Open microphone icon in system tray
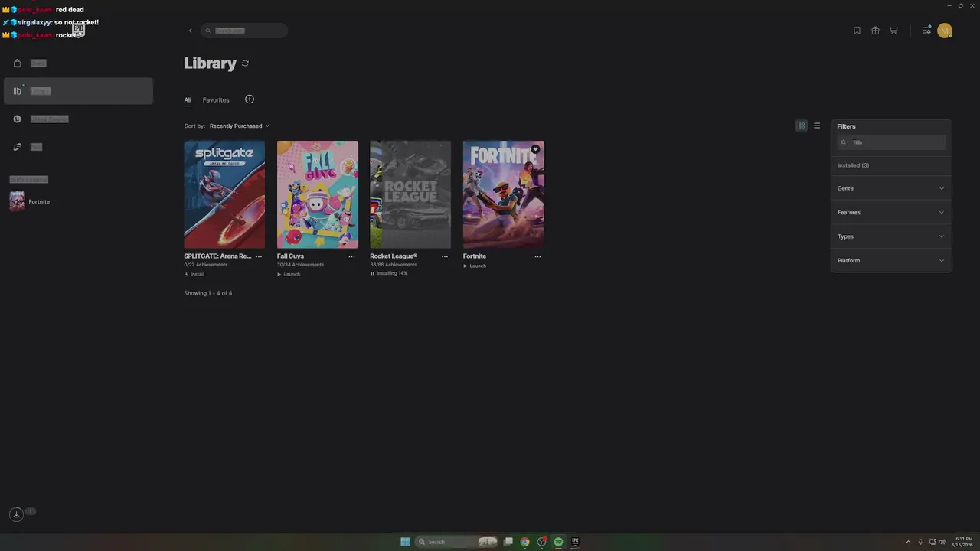 [920, 542]
